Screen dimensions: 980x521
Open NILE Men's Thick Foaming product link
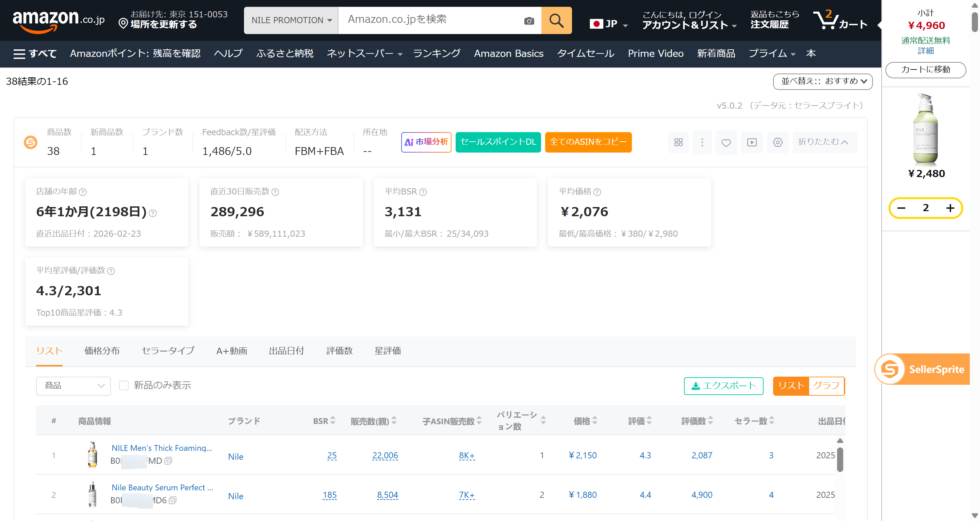pos(162,448)
